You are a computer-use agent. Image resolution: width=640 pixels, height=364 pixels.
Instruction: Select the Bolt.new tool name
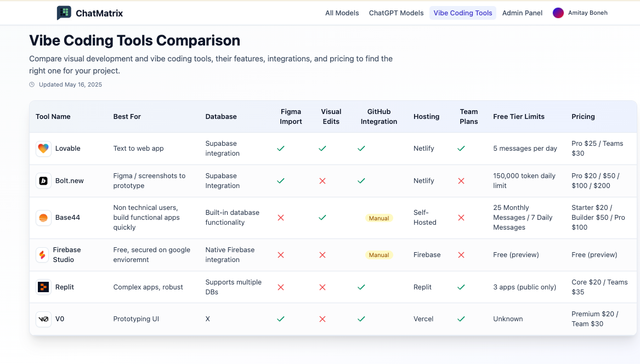70,181
